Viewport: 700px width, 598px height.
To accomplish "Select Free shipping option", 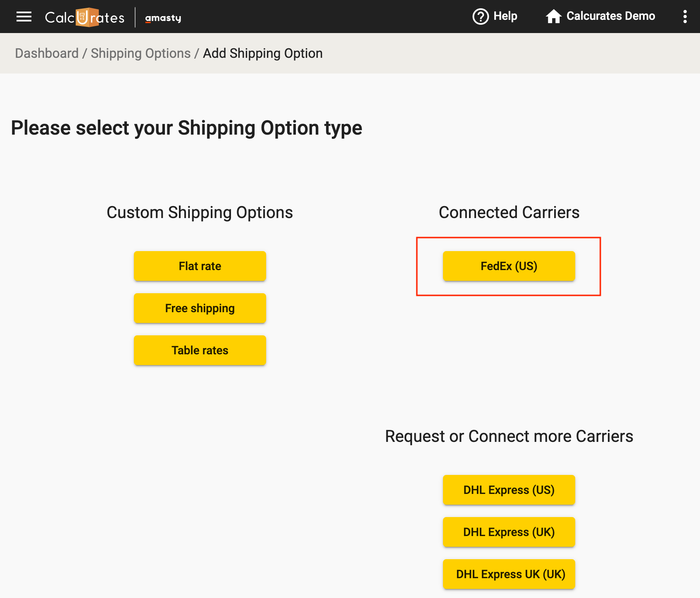I will click(x=200, y=308).
